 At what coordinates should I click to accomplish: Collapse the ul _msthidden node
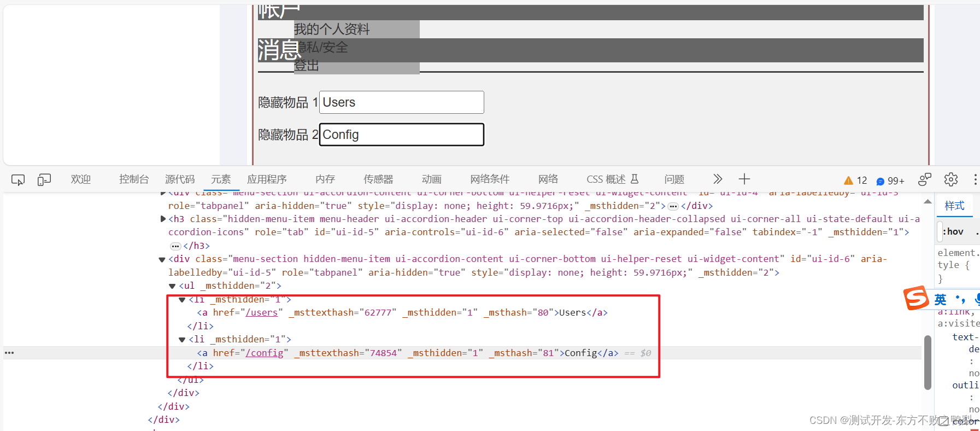[x=172, y=286]
